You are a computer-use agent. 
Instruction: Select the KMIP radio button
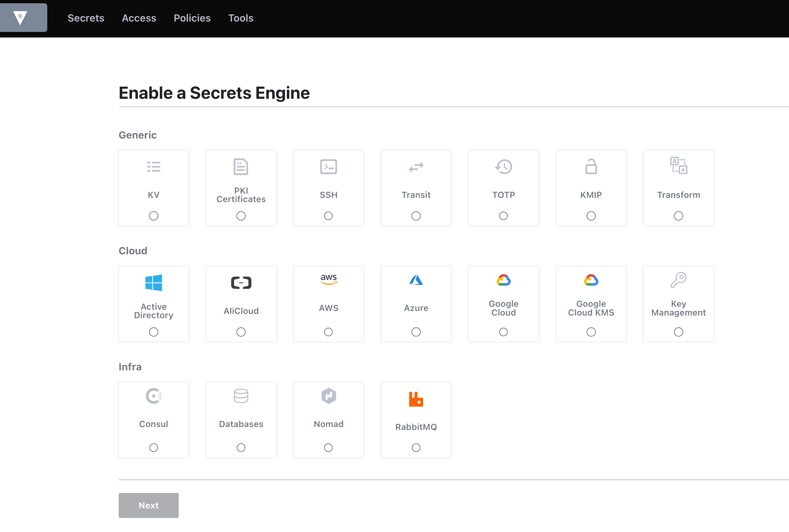coord(591,216)
